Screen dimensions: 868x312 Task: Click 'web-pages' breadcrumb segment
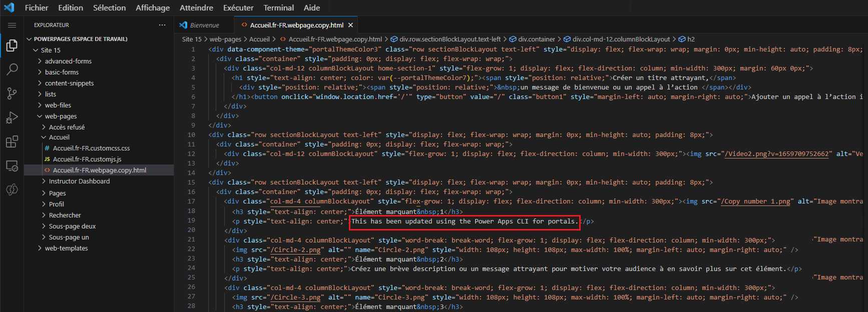pyautogui.click(x=225, y=39)
